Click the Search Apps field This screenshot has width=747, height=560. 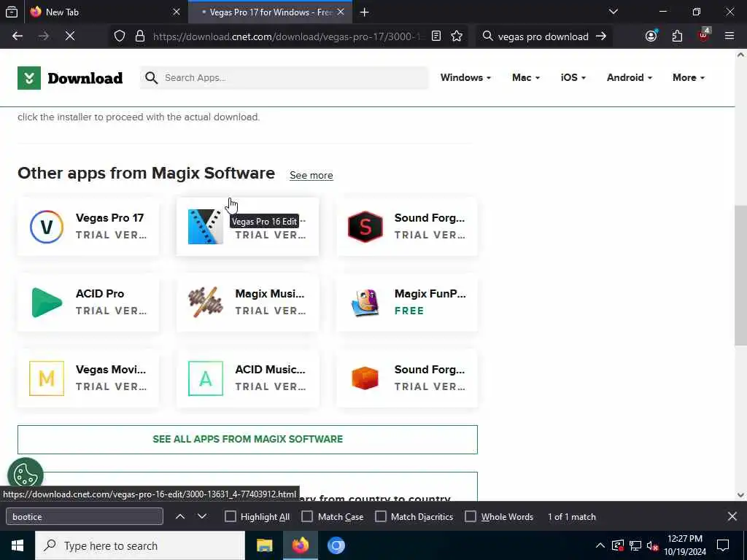point(285,77)
